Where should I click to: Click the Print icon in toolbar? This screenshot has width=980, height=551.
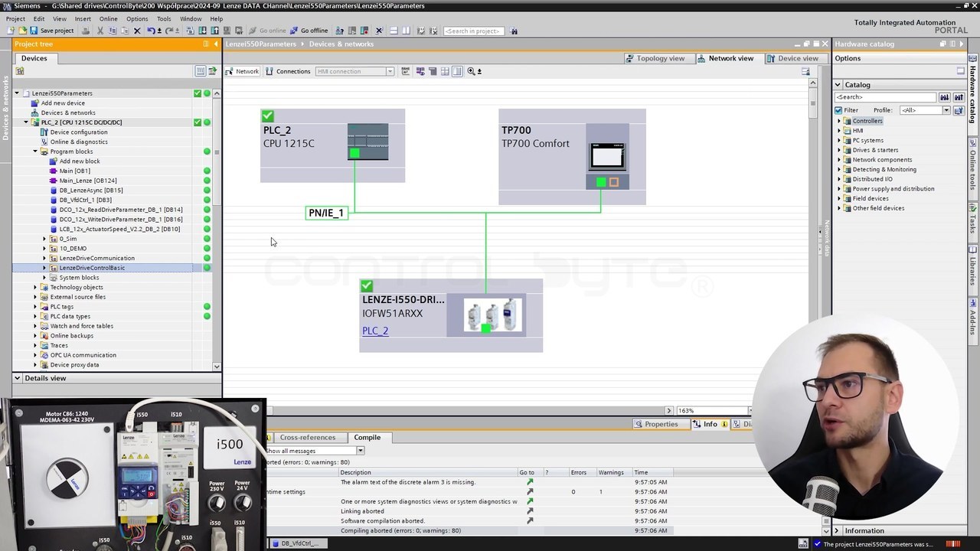[x=86, y=31]
